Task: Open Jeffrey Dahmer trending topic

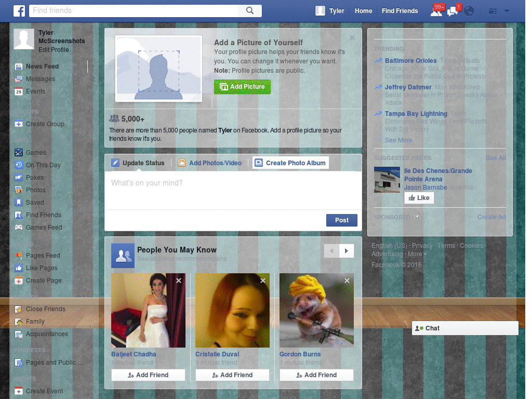Action: (408, 87)
